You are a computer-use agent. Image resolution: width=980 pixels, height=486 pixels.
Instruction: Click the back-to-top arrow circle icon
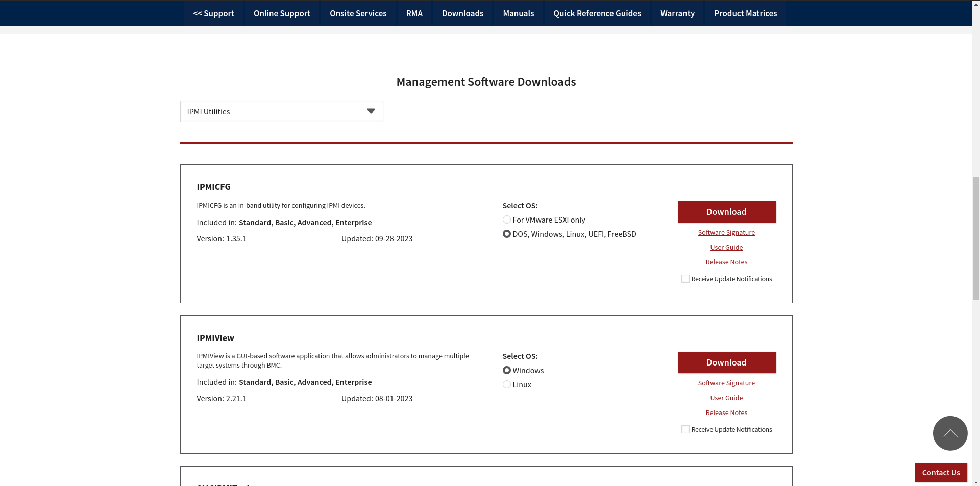950,433
